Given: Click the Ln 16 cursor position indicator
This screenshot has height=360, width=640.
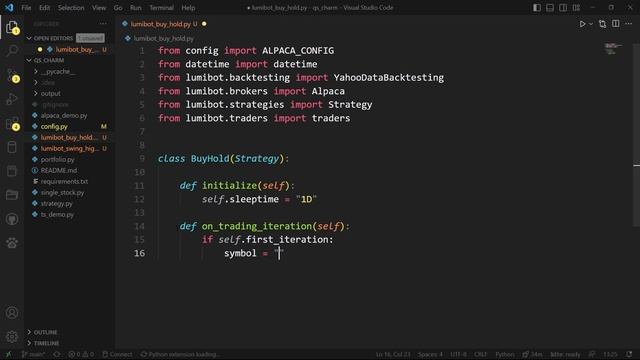Looking at the screenshot, I should click(393, 354).
